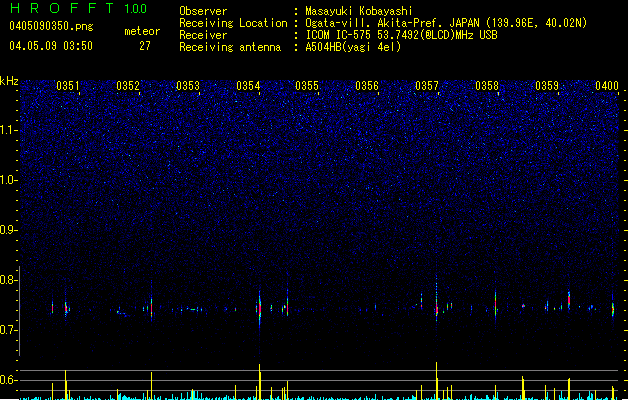Click the date stamp 04.05.09 03:50

51,46
